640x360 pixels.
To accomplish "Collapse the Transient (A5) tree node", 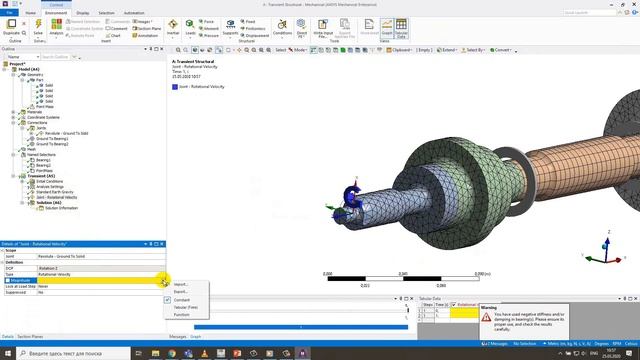I will 13,176.
